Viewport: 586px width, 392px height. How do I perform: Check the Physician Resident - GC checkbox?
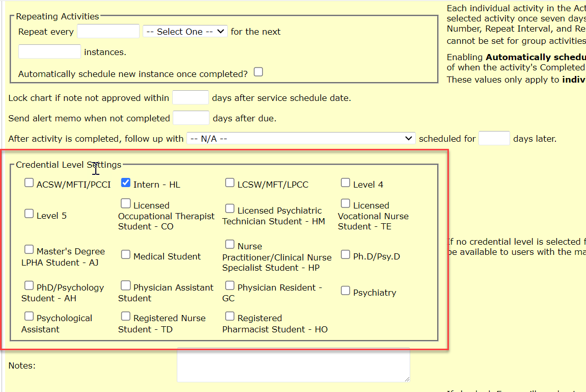pos(230,286)
